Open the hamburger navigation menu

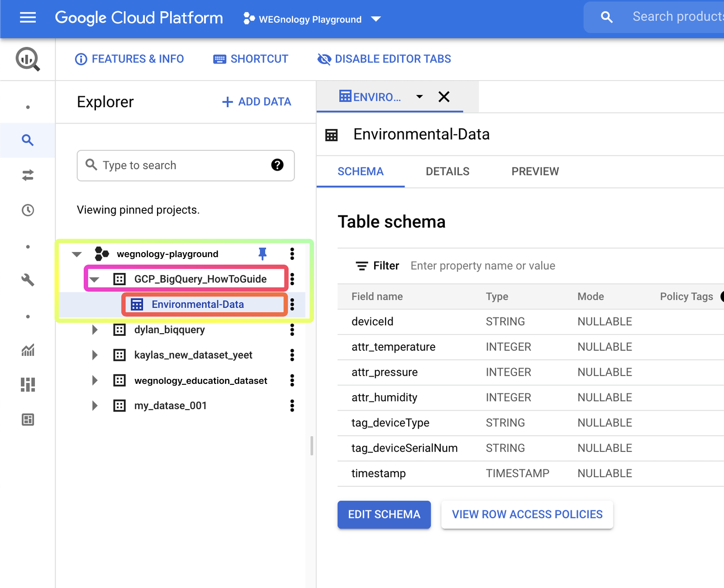click(28, 18)
